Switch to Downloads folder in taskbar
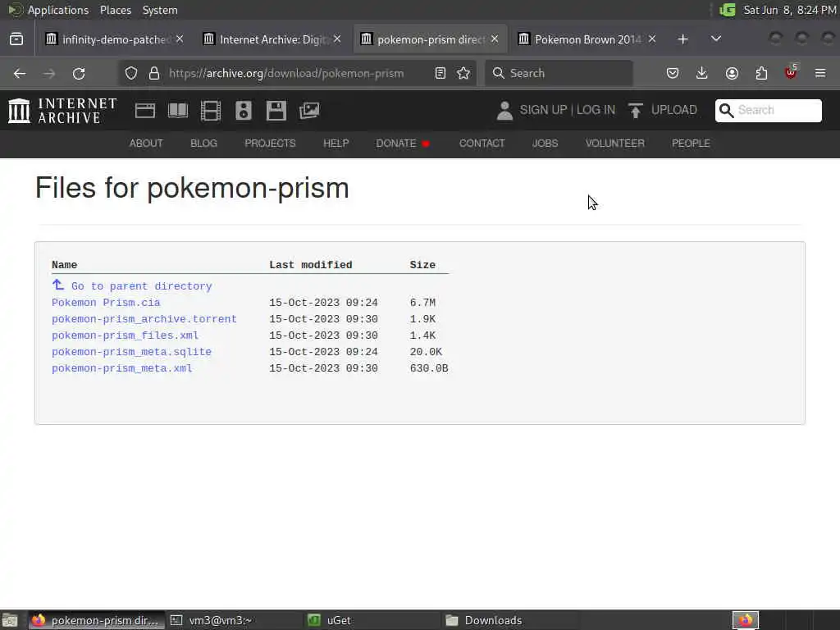Screen dimensions: 840x630 (x=509, y=620)
